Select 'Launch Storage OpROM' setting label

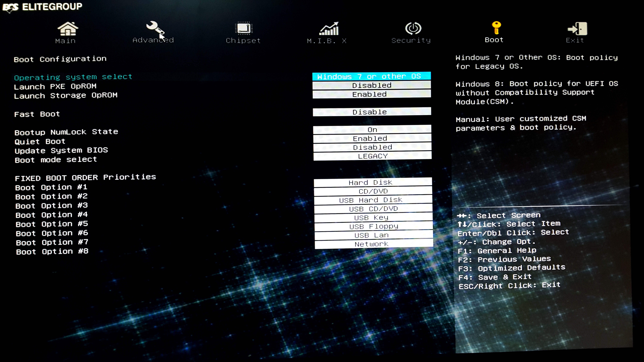66,95
